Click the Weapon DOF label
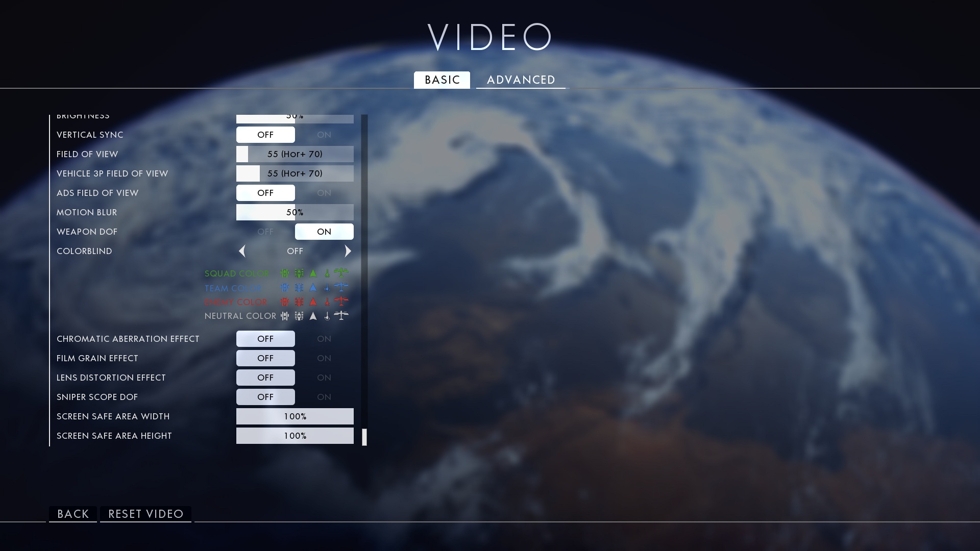Image resolution: width=980 pixels, height=551 pixels. point(87,232)
